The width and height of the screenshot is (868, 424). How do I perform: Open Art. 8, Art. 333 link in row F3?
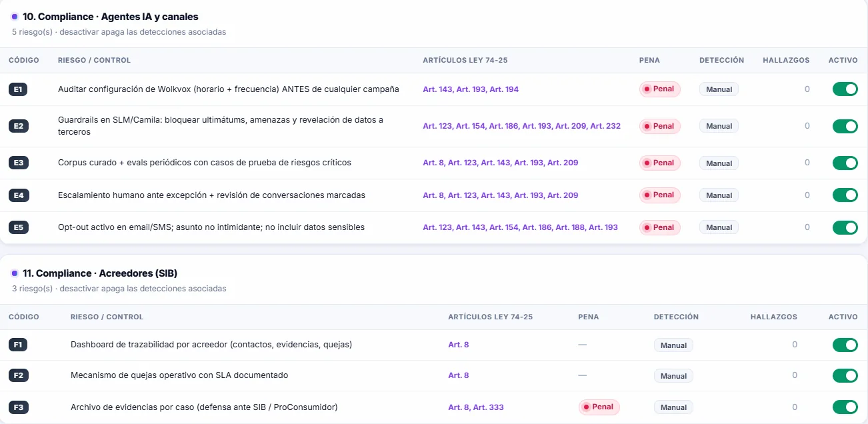[x=476, y=407]
